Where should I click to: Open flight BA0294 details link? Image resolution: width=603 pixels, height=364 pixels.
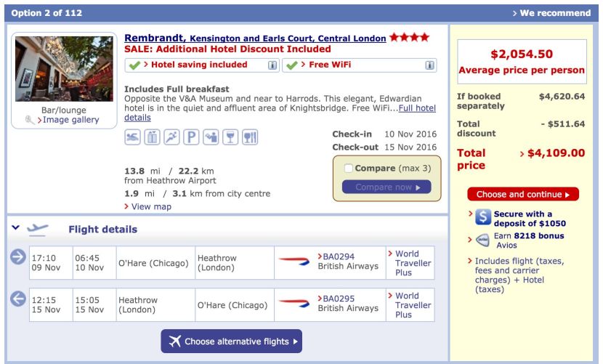pos(338,256)
